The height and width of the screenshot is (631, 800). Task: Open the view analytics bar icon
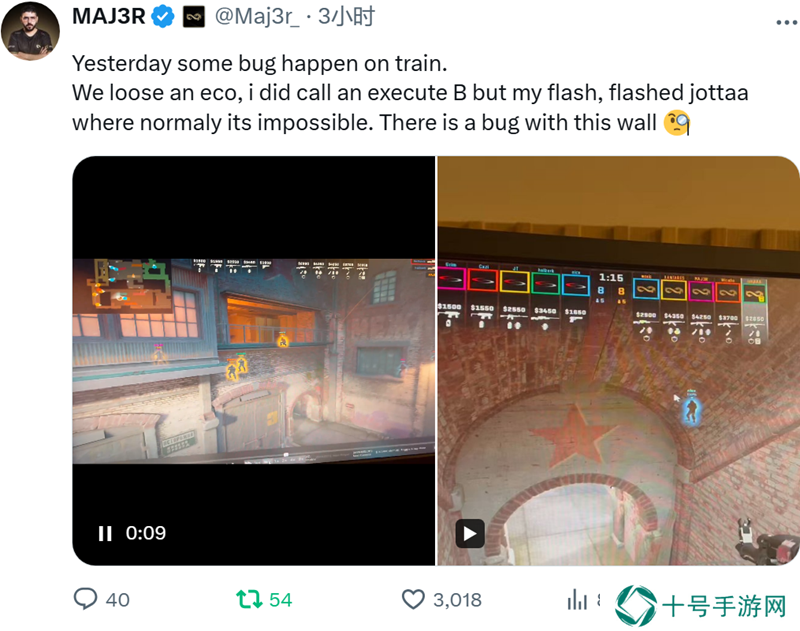tap(577, 599)
